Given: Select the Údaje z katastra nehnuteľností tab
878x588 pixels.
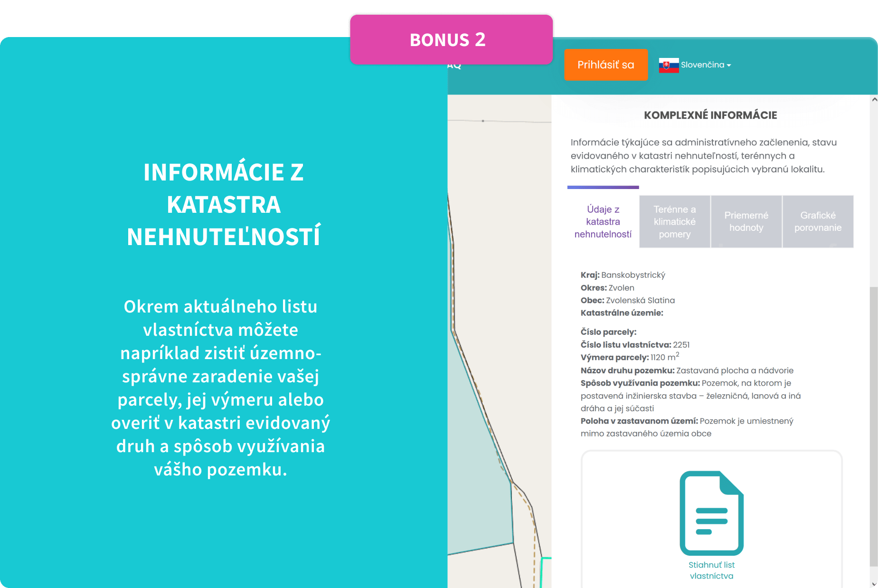Looking at the screenshot, I should pos(603,222).
